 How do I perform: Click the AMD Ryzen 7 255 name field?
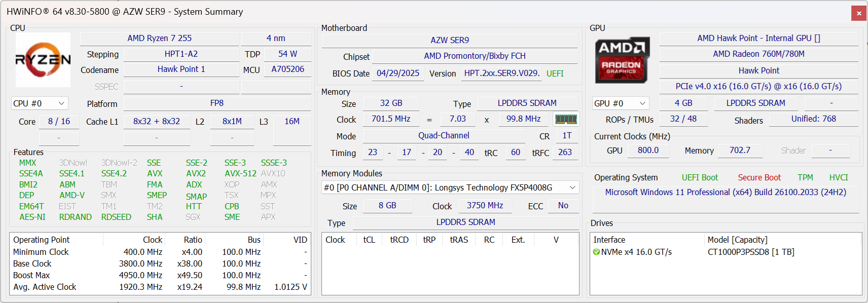[x=159, y=39]
